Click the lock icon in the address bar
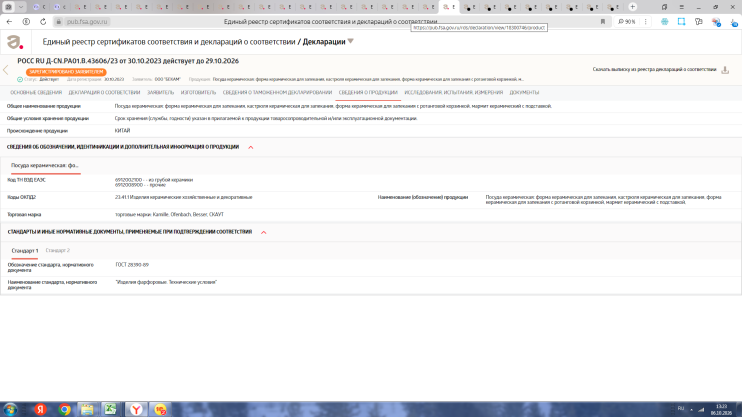Image resolution: width=742 pixels, height=417 pixels. click(59, 22)
